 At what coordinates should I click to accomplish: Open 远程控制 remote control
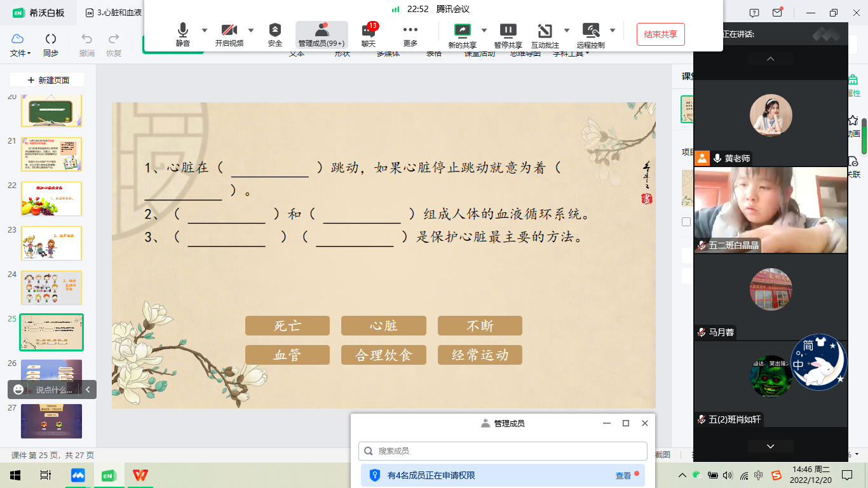[591, 36]
